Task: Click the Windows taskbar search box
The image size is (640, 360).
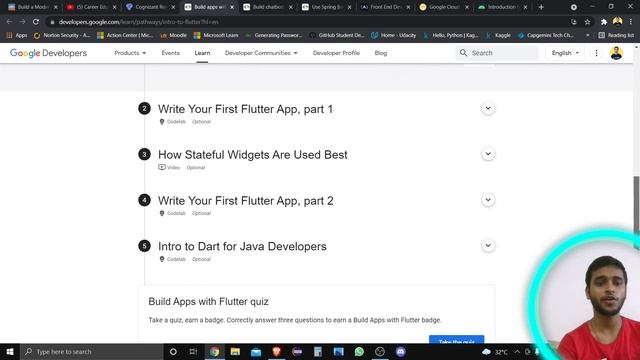Action: click(x=91, y=351)
